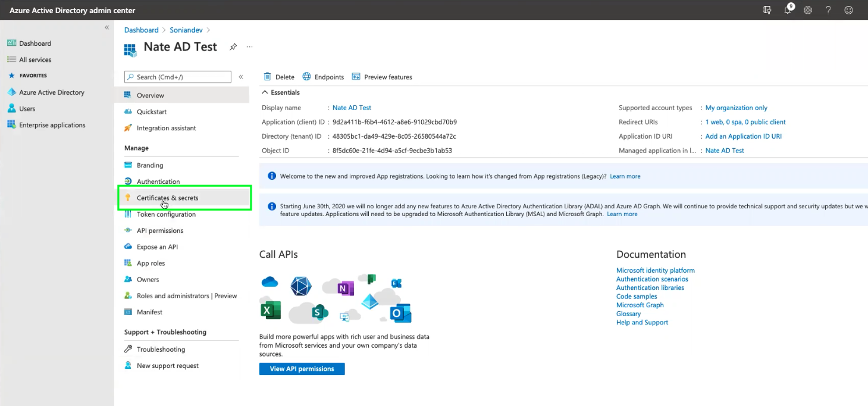Collapse the Essentials section
Screen dimensions: 868x406
click(281, 92)
